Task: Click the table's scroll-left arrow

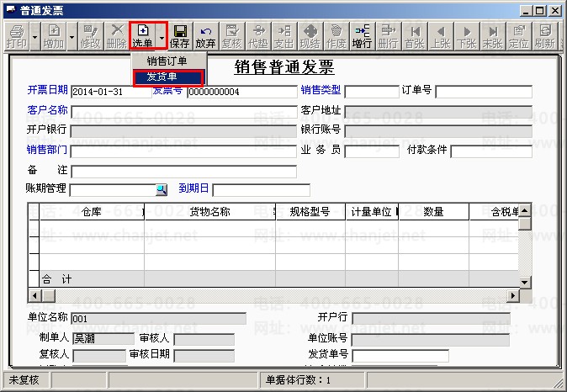Action: tap(34, 295)
